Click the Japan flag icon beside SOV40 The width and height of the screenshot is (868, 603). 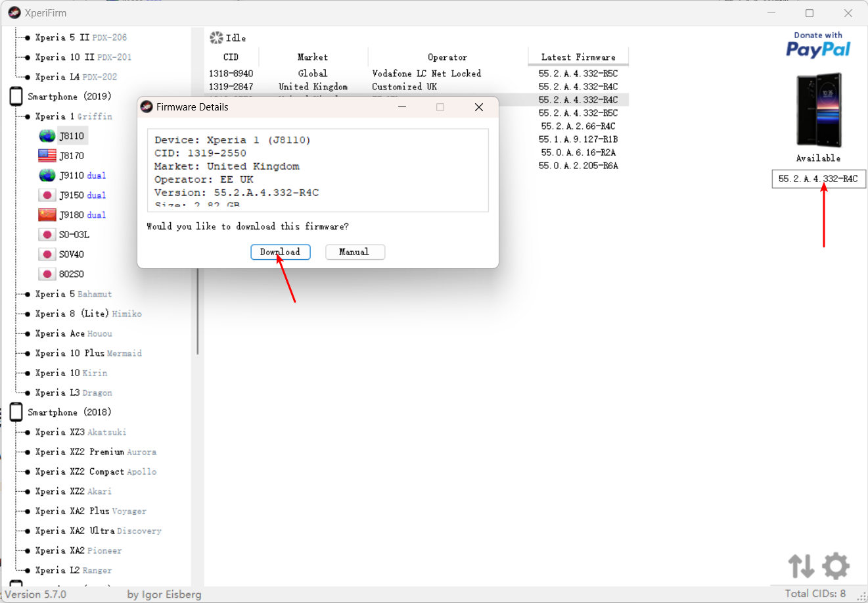click(x=47, y=254)
